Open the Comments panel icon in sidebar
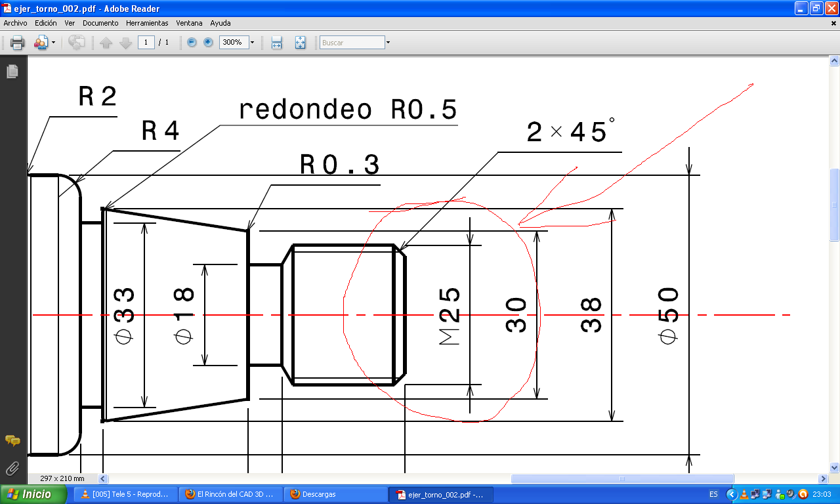The width and height of the screenshot is (840, 504). (x=12, y=440)
